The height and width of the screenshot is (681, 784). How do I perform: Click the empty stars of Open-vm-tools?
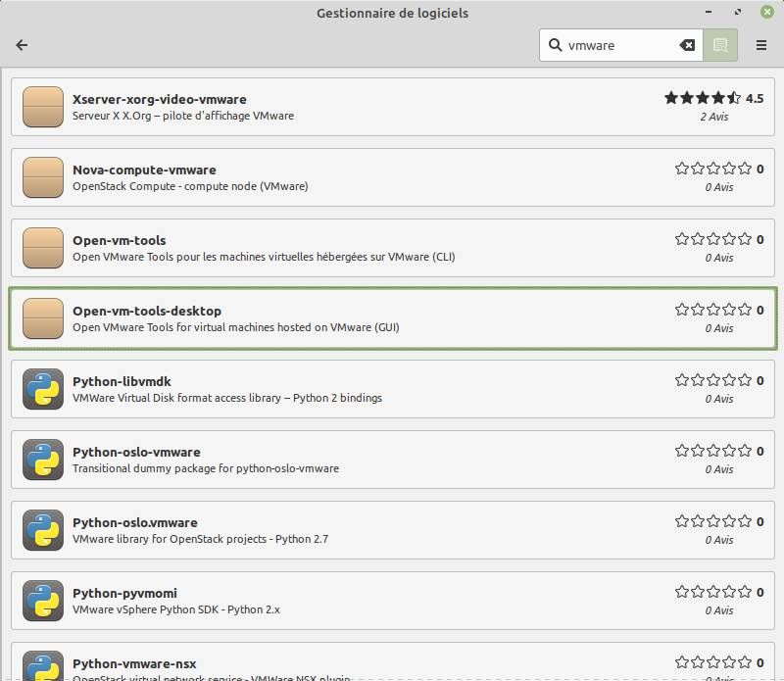tap(713, 239)
